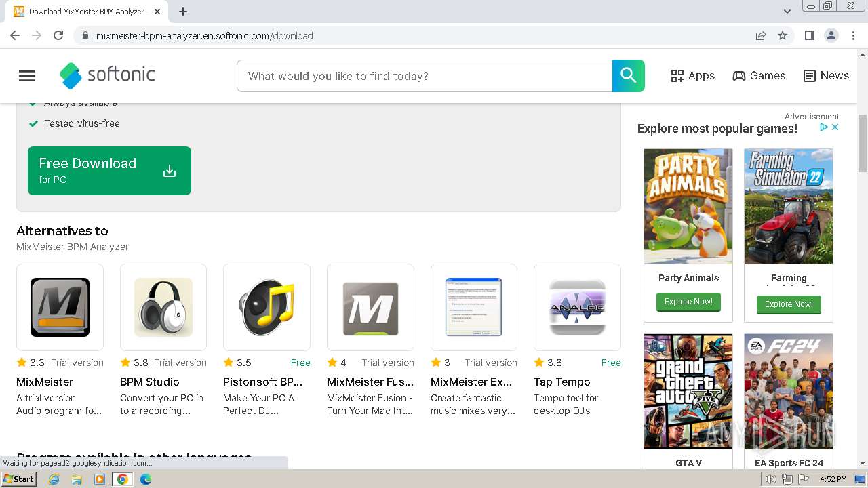
Task: Close the MixMeister BPM Analyzer tab
Action: [157, 12]
